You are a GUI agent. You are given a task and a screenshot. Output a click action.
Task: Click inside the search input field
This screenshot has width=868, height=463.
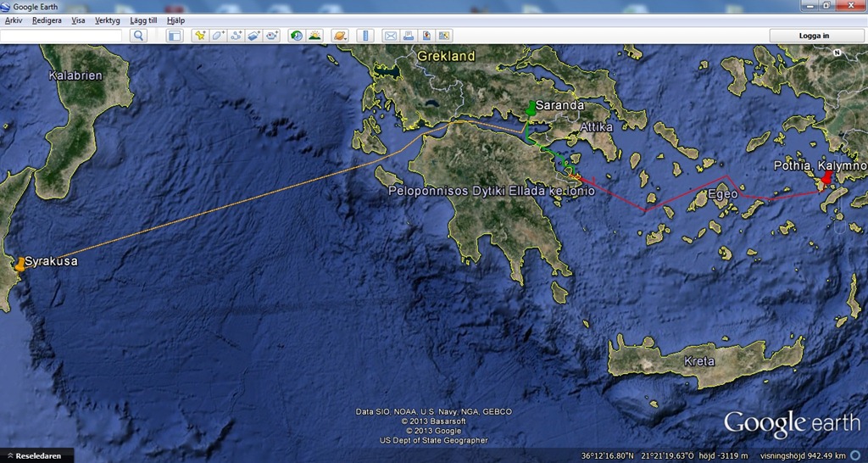(x=61, y=36)
